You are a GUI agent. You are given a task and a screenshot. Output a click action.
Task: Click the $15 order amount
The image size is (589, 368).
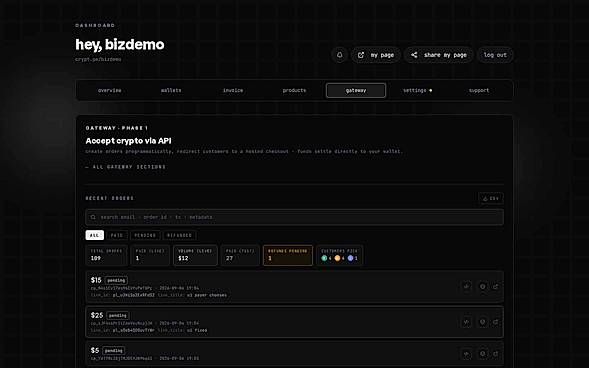point(96,280)
